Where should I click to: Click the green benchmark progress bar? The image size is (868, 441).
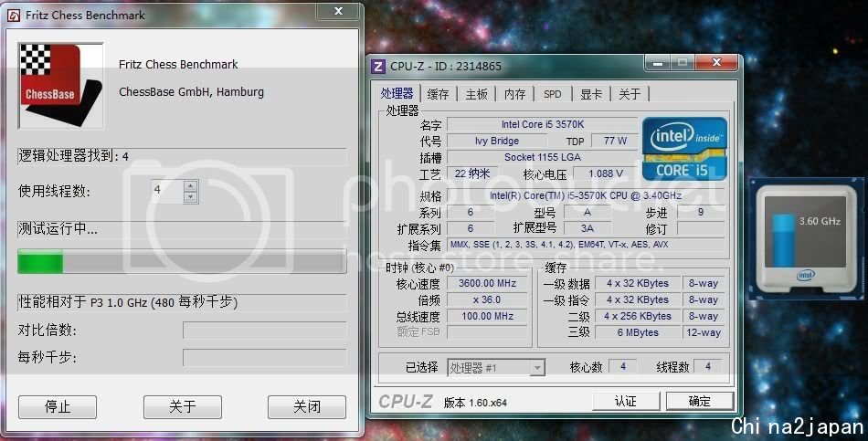click(182, 261)
